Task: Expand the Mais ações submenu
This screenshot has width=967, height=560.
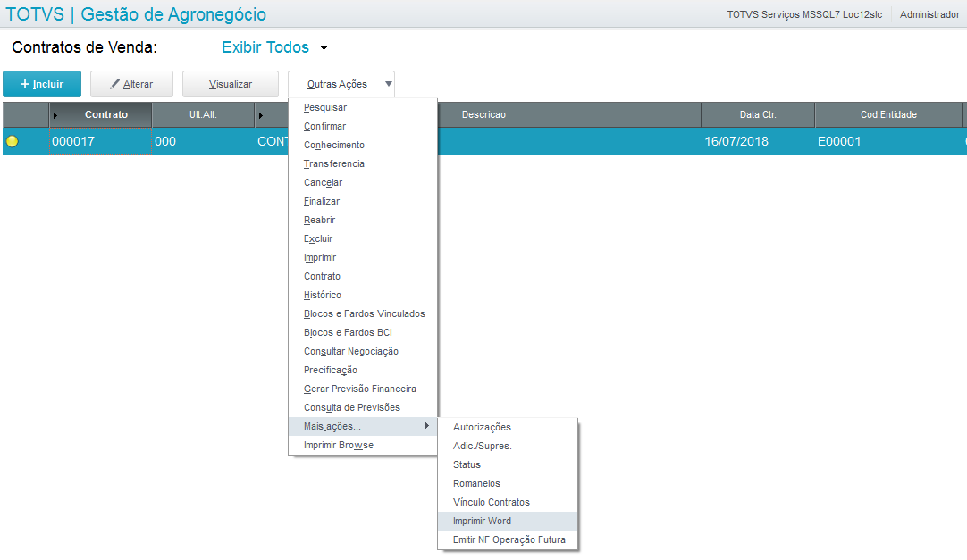Action: pos(363,426)
